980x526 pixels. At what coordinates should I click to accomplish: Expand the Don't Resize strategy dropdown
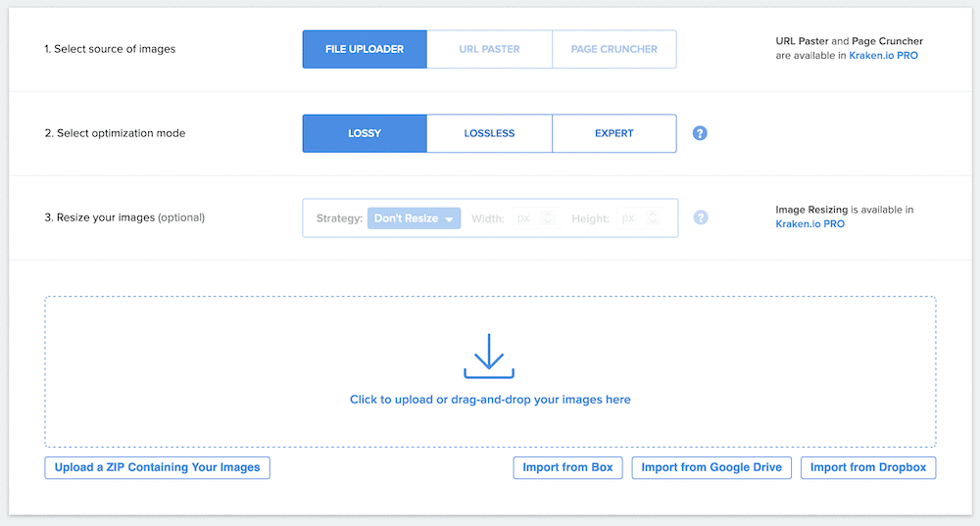[414, 218]
